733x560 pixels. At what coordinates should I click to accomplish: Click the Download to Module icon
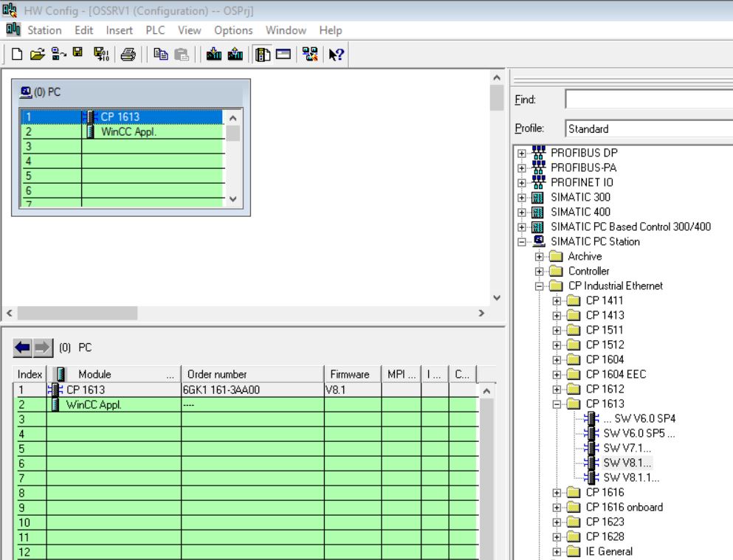tap(214, 54)
